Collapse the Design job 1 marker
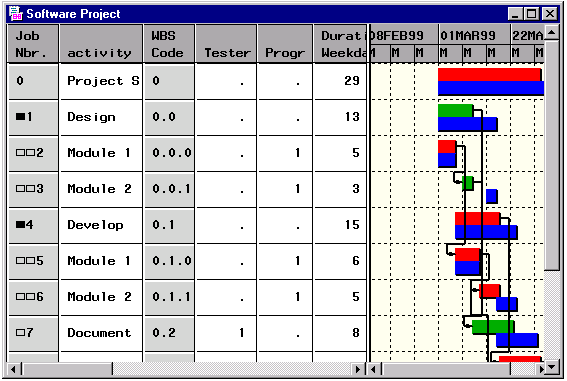 (20, 117)
